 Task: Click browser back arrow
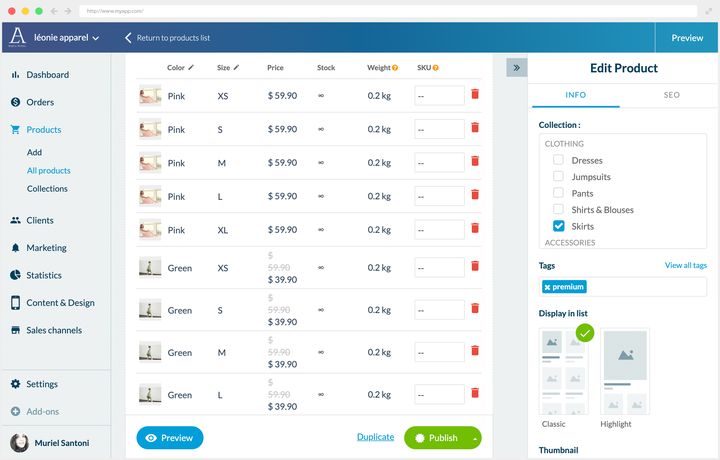click(x=54, y=11)
